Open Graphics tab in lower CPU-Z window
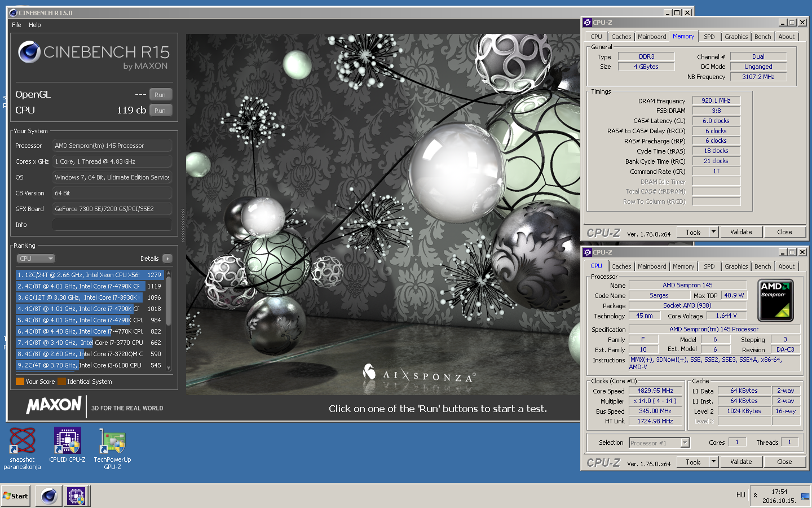812x508 pixels. [x=736, y=266]
